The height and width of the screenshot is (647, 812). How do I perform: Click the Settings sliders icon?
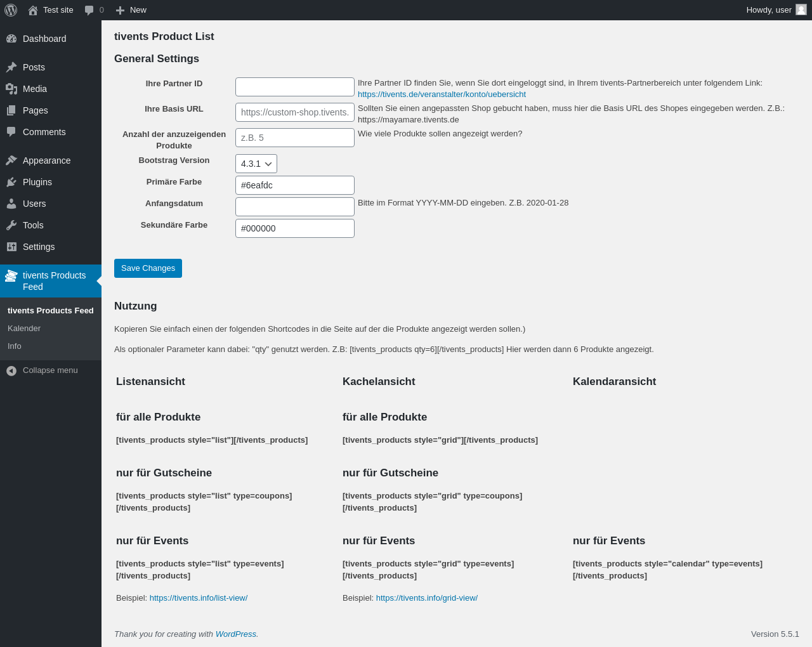point(11,247)
